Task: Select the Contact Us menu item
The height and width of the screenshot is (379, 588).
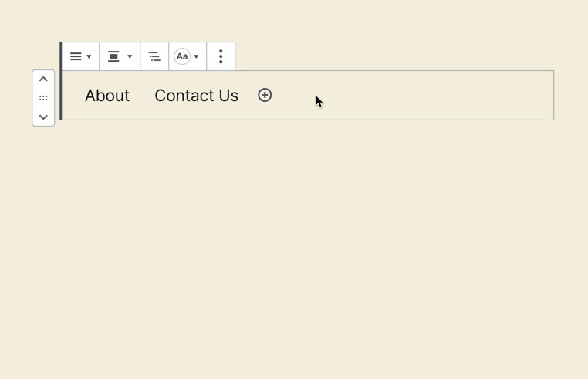Action: pos(196,96)
